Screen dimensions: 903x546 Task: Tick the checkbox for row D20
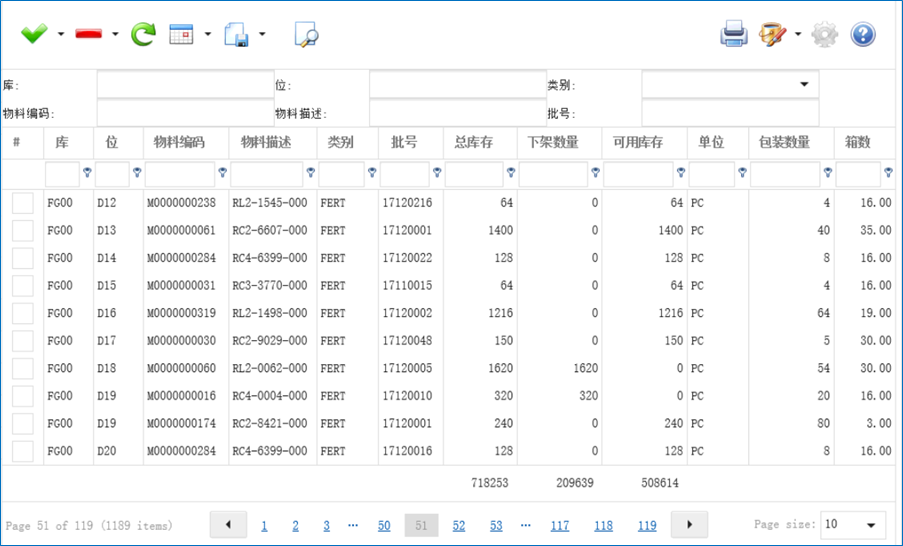click(x=22, y=451)
